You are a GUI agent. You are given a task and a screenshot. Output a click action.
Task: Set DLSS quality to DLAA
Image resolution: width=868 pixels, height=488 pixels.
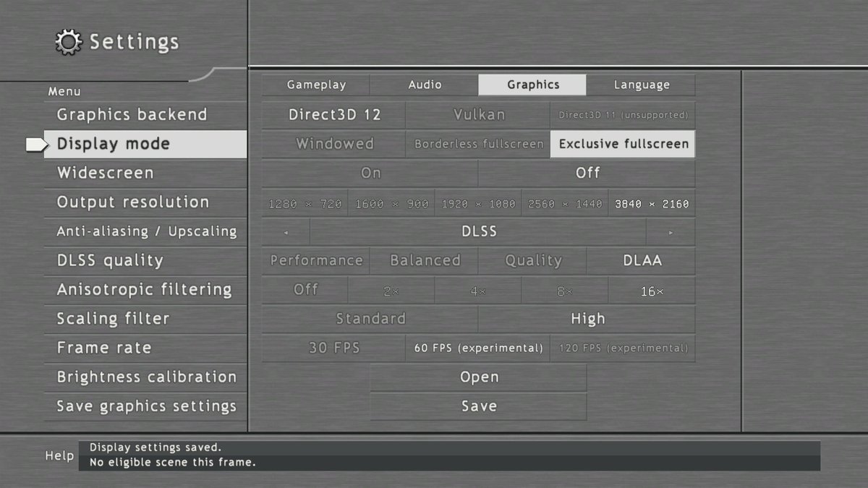click(642, 261)
